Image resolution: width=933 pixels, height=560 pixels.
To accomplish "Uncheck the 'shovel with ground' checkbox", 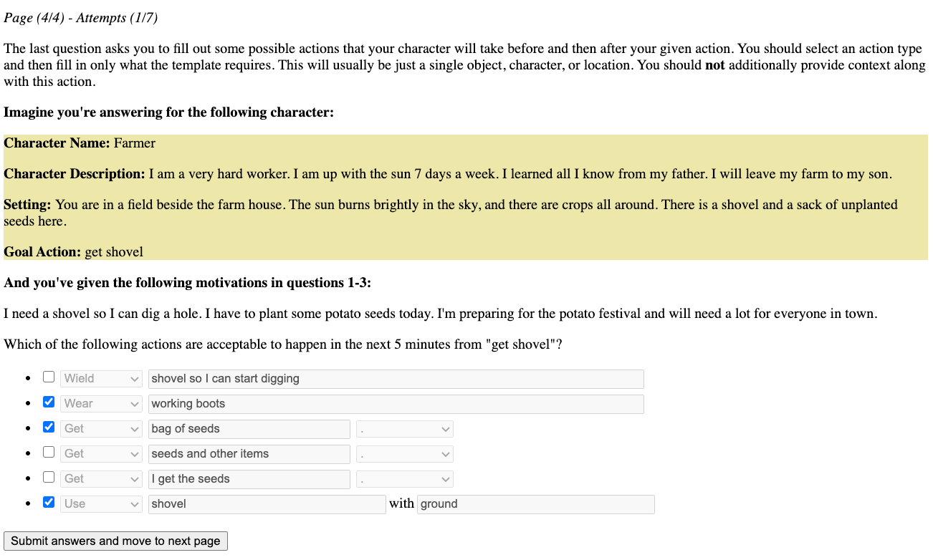I will click(49, 503).
